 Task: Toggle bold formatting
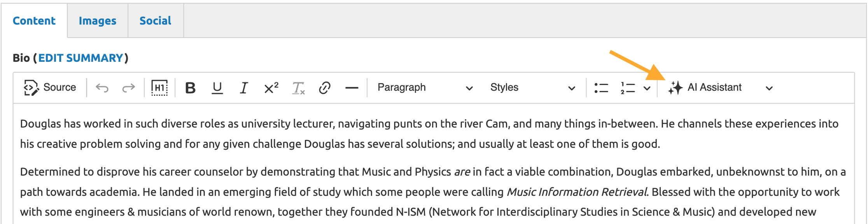tap(190, 88)
